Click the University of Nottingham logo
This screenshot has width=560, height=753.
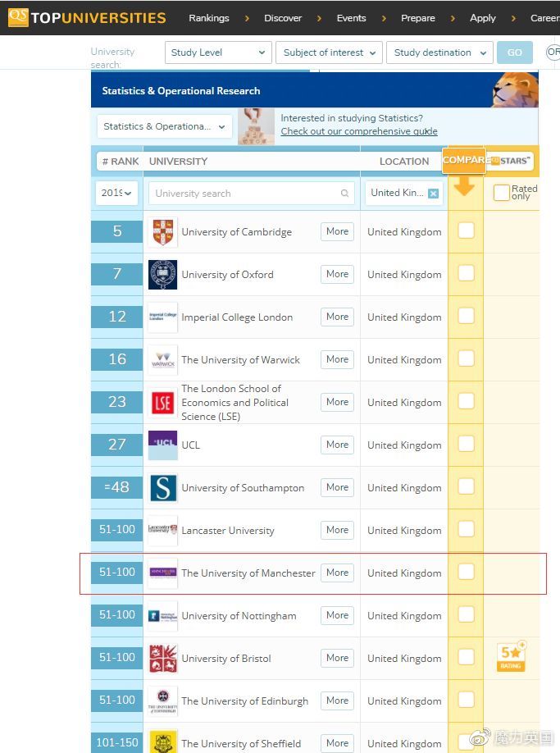coord(162,616)
